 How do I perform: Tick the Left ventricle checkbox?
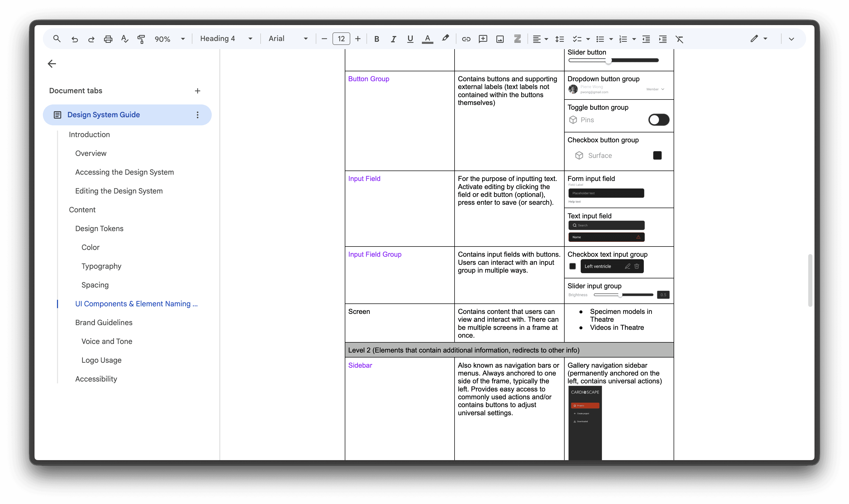pos(572,266)
